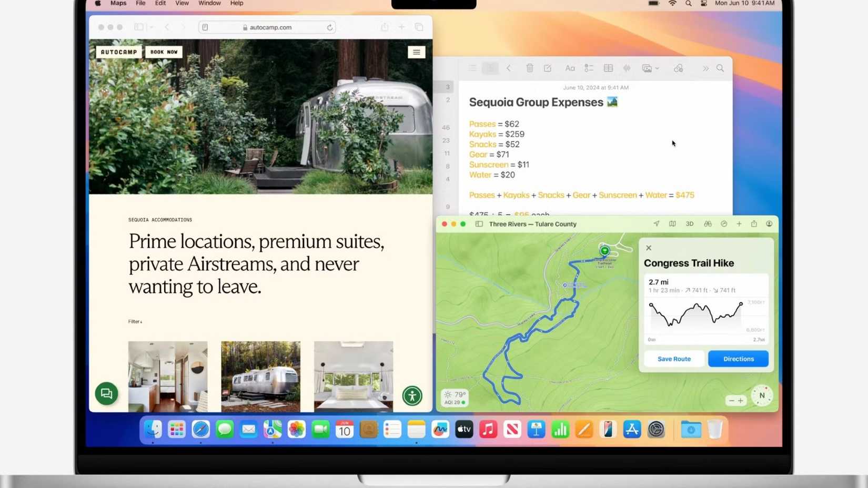Open Control Center in the menu bar
The height and width of the screenshot is (488, 868).
704,3
